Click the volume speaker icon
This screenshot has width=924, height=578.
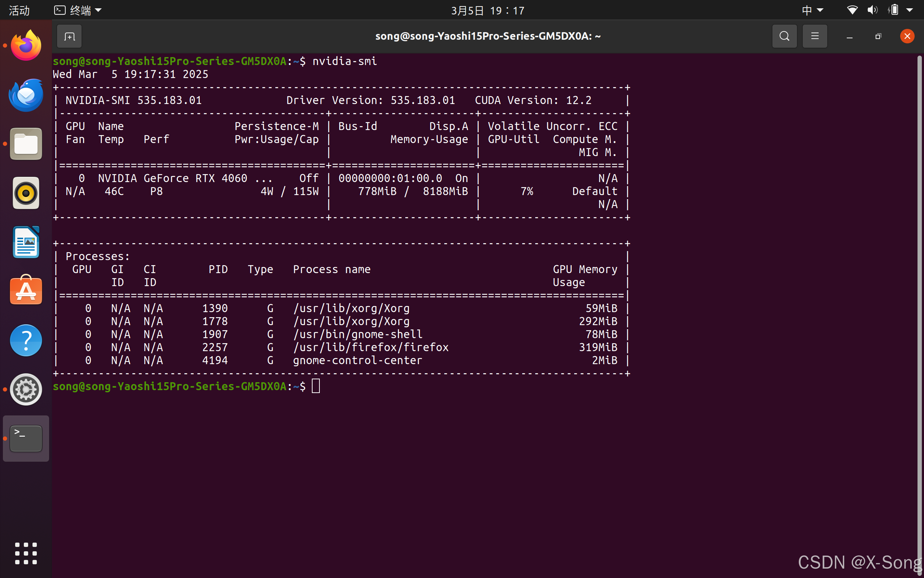point(872,10)
